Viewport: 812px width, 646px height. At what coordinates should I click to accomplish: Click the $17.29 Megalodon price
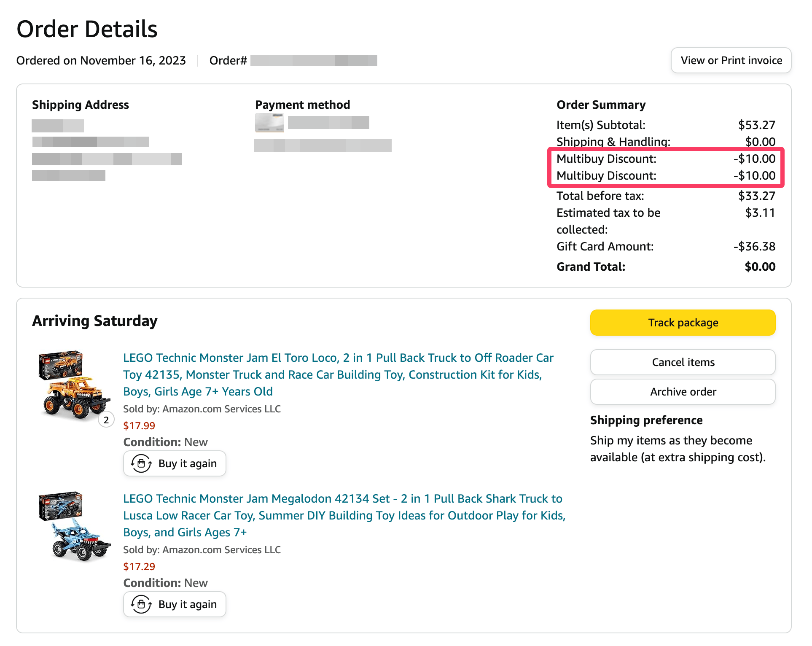[x=139, y=567]
